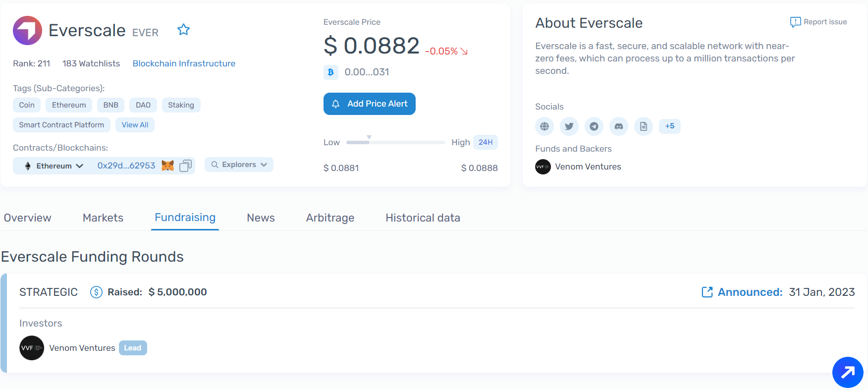This screenshot has height=390, width=868.
Task: Click the Ethereum diamond icon
Action: tap(28, 166)
